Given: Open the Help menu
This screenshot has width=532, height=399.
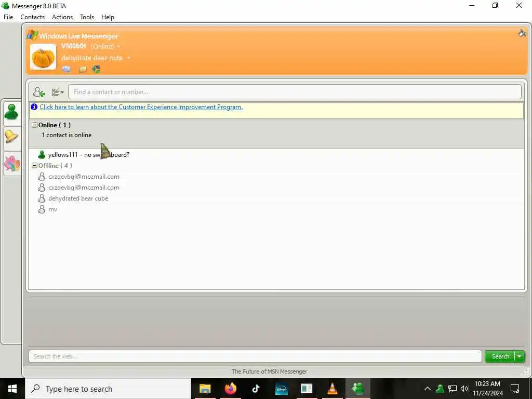Looking at the screenshot, I should coord(108,17).
